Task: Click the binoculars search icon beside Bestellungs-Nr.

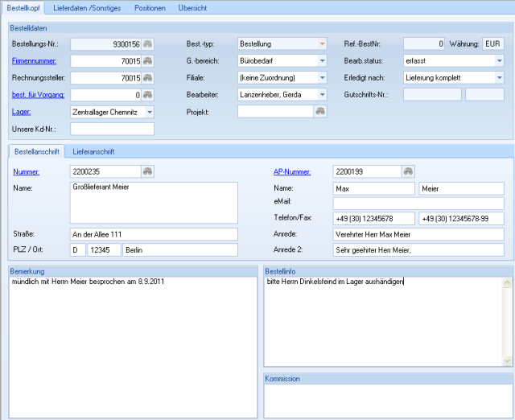Action: click(x=147, y=43)
